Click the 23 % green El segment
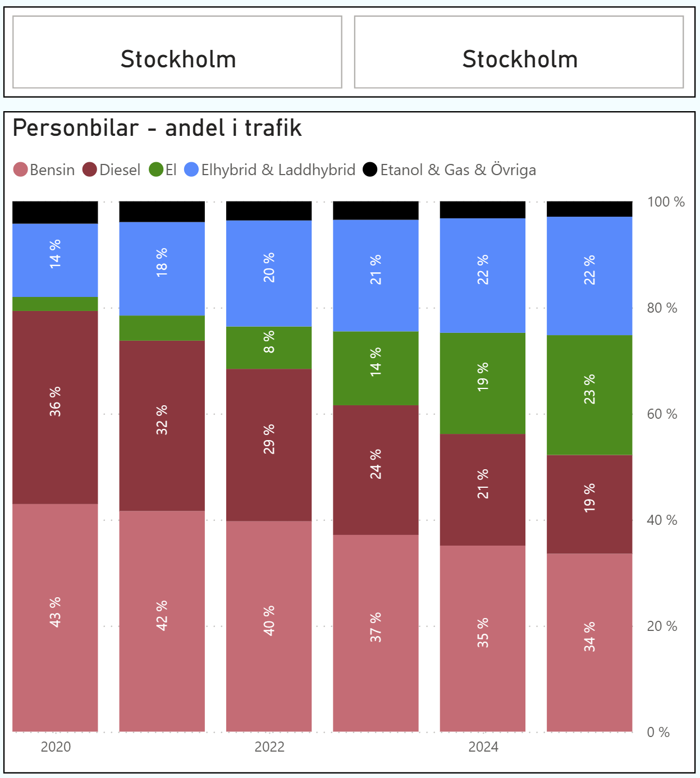Viewport: 700px width, 778px height. click(589, 395)
